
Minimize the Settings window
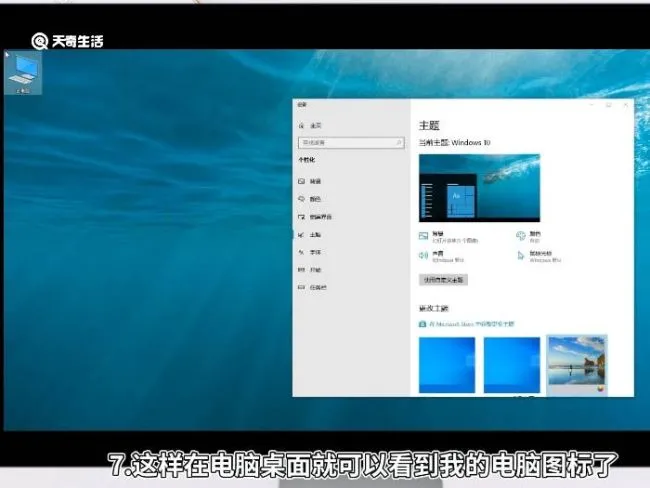[592, 105]
